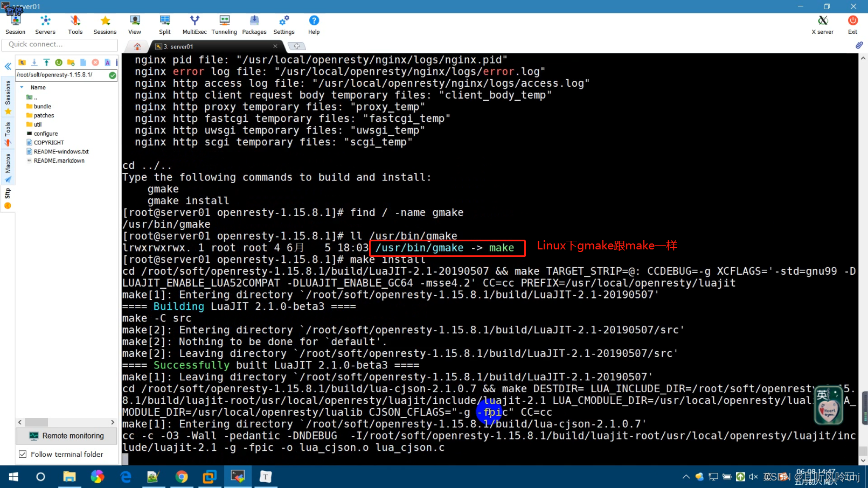
Task: Open VMware Workstation from taskbar
Action: tap(210, 477)
